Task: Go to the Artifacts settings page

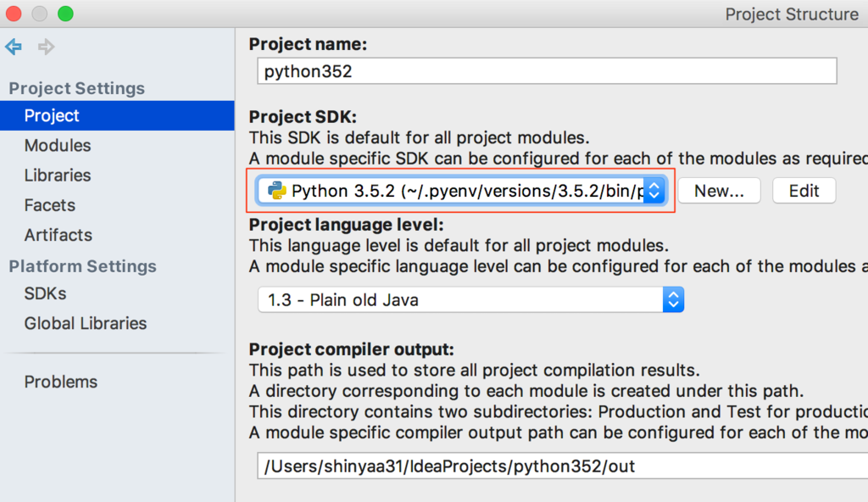Action: click(58, 235)
